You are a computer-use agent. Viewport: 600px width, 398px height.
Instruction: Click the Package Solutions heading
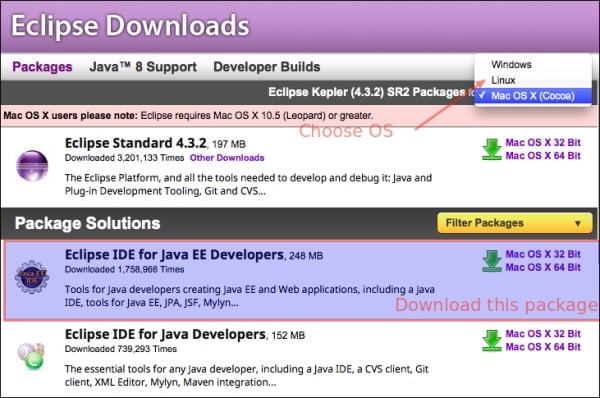pyautogui.click(x=87, y=223)
